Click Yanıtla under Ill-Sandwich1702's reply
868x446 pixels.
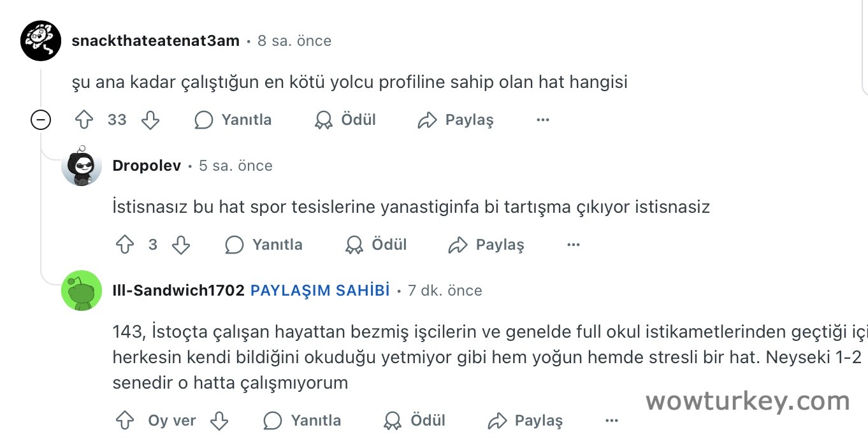click(302, 421)
